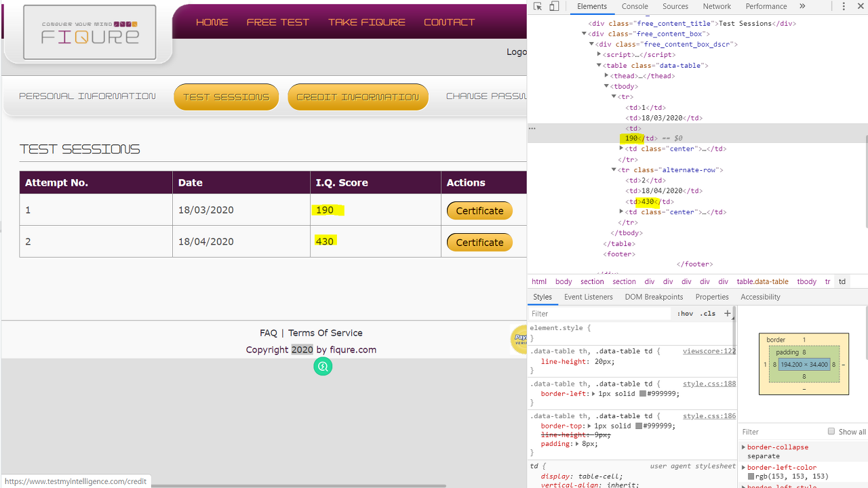
Task: Toggle the :hov element state button
Action: pyautogui.click(x=685, y=314)
